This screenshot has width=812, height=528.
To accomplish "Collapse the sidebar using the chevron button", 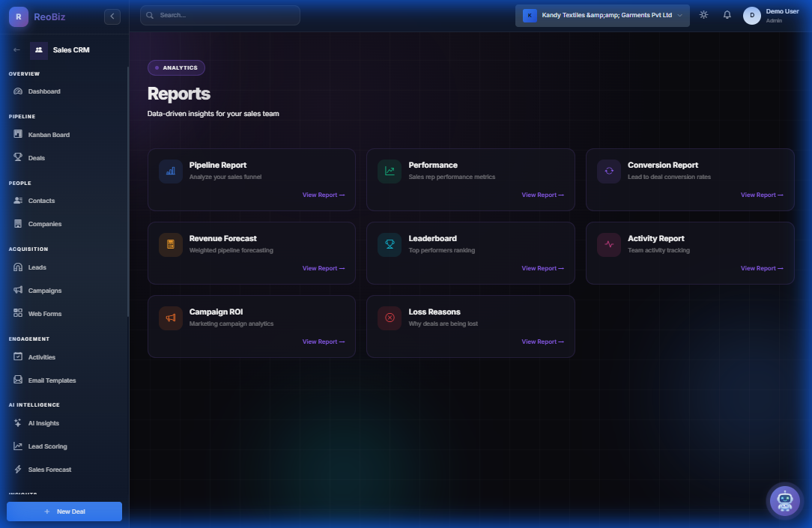I will tap(112, 16).
